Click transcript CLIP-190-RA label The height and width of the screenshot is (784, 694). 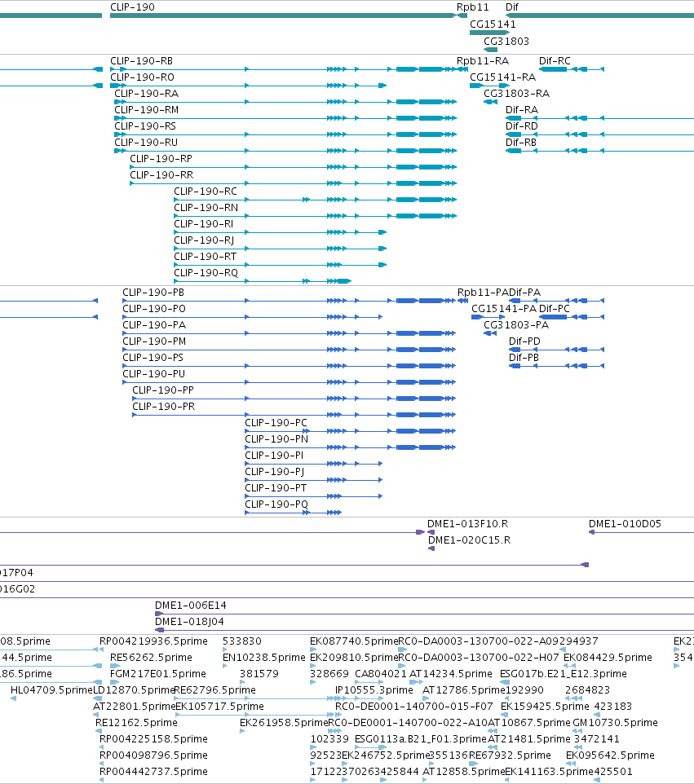point(146,94)
